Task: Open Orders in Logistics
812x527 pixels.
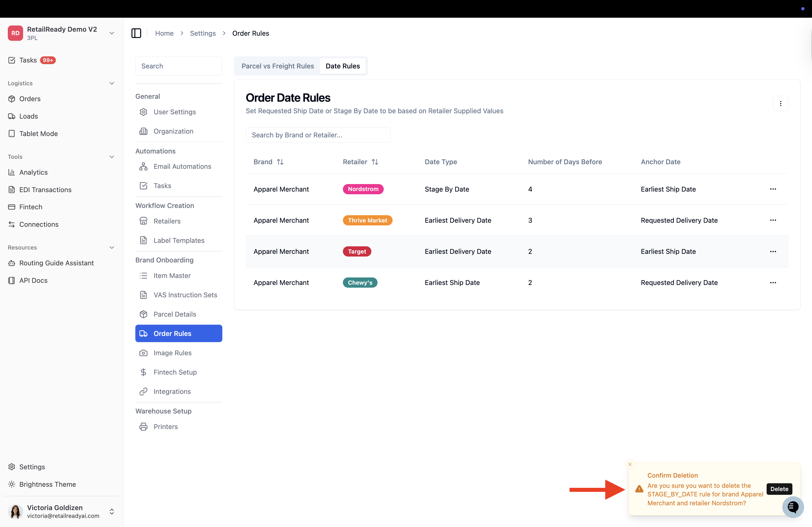Action: (x=30, y=99)
